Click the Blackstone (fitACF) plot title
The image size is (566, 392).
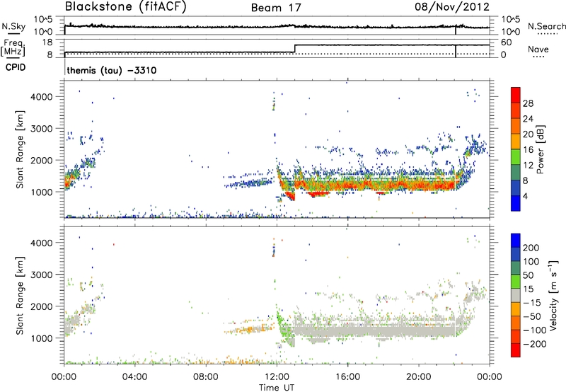[126, 6]
